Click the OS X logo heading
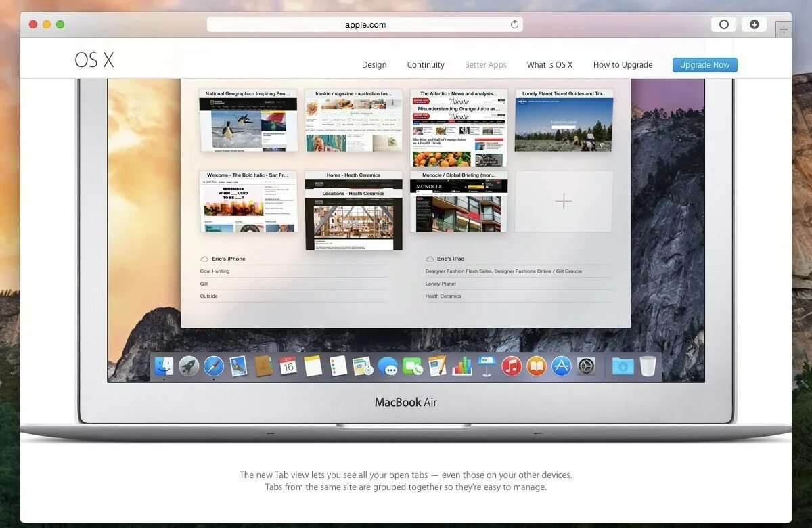 coord(95,60)
